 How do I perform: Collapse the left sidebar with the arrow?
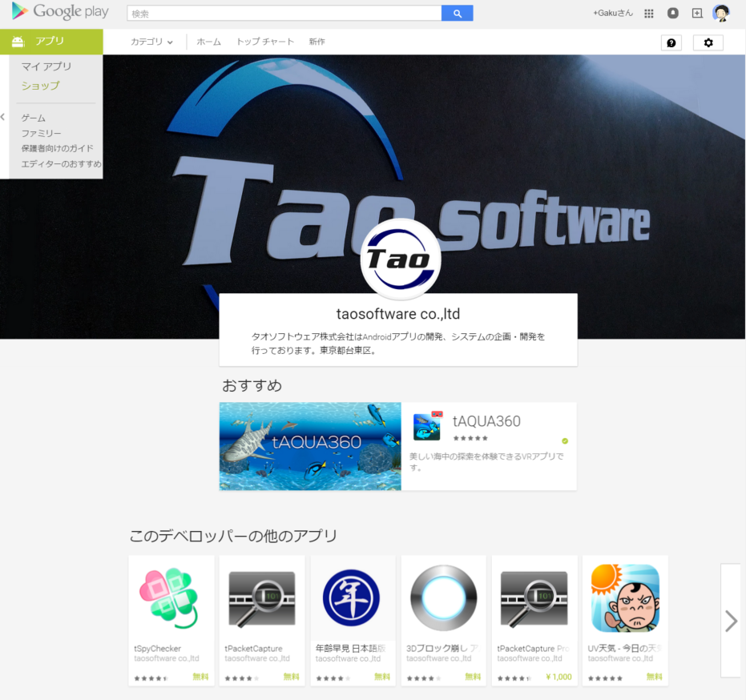(x=3, y=116)
